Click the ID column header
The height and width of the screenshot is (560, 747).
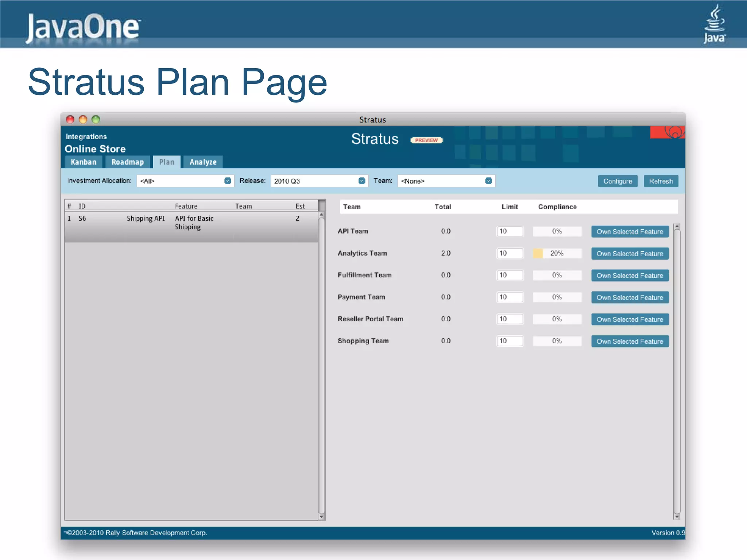click(x=82, y=206)
